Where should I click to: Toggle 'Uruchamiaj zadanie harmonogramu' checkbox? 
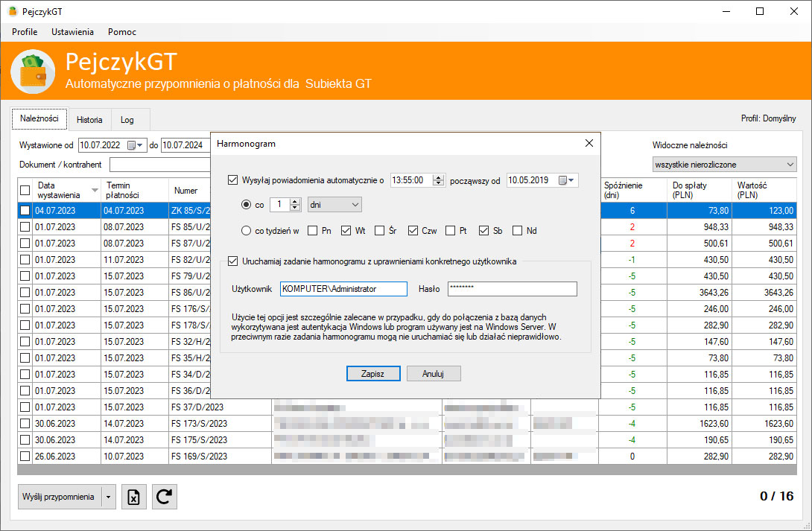pos(233,261)
